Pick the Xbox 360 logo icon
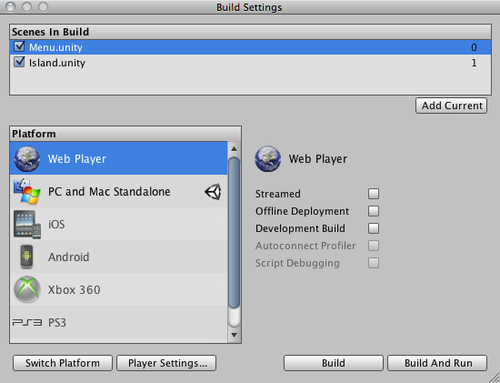 pyautogui.click(x=27, y=290)
